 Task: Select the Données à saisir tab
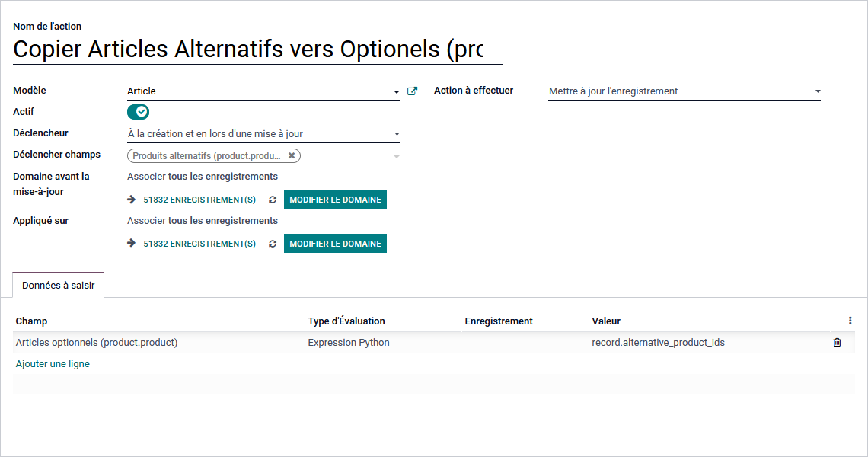pyautogui.click(x=59, y=285)
